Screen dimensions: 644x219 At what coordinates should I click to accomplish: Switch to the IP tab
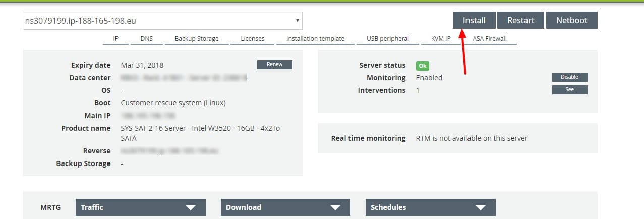pyautogui.click(x=115, y=39)
